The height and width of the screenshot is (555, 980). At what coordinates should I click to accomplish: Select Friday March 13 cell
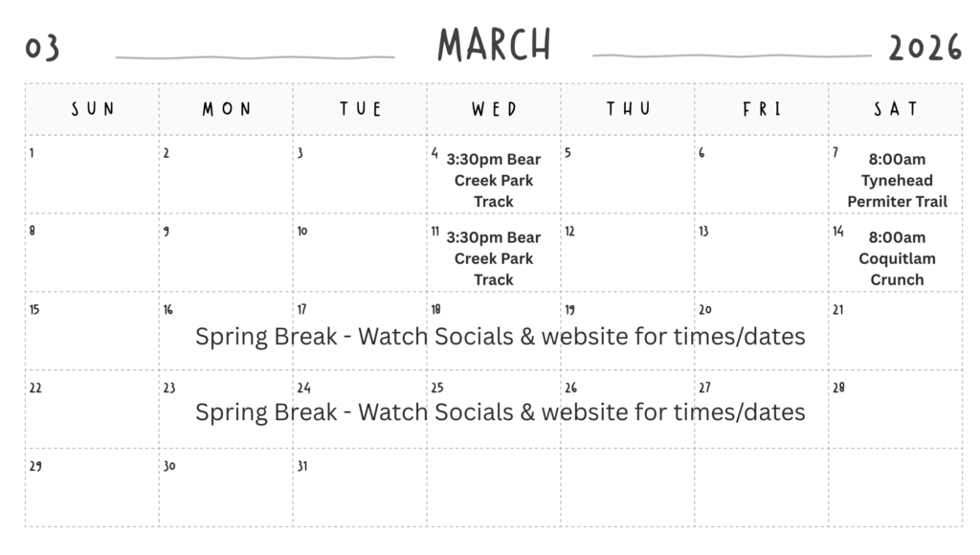pyautogui.click(x=762, y=253)
